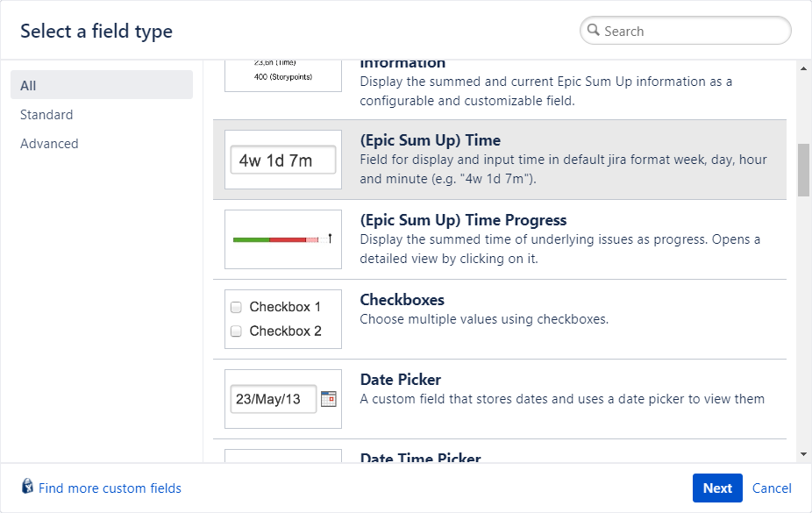This screenshot has width=812, height=513.
Task: Tick Checkbox 1 in the Checkboxes preview
Action: (236, 307)
